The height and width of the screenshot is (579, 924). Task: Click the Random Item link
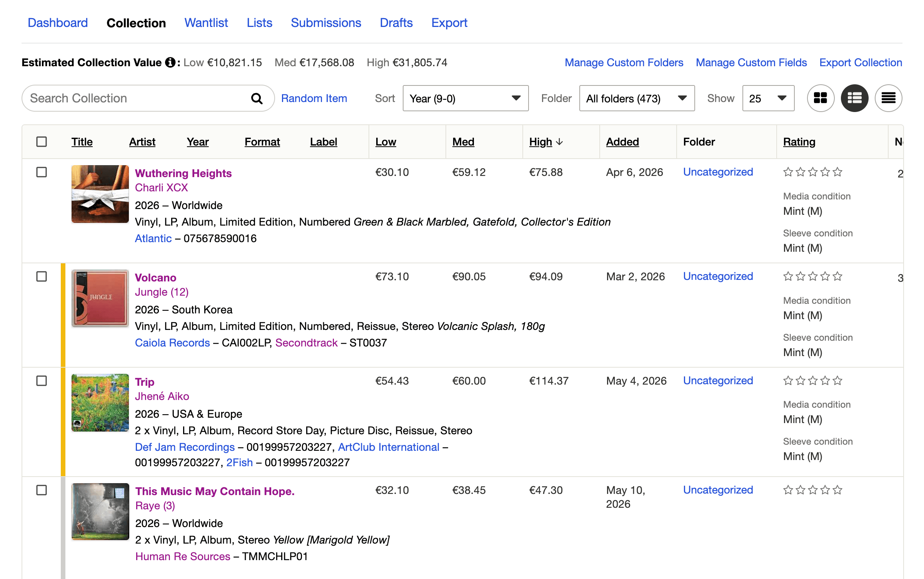(x=314, y=99)
